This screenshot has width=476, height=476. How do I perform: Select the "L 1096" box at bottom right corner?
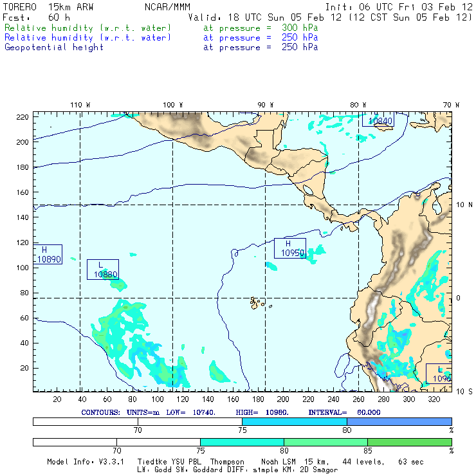click(439, 374)
